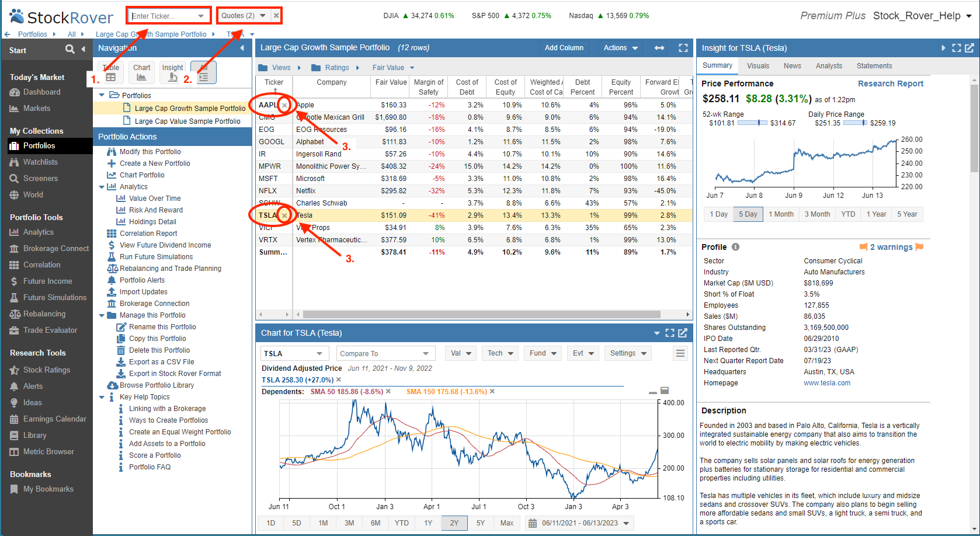Viewport: 980px width, 536px height.
Task: Open the Enter Ticker dropdown
Action: coord(201,16)
